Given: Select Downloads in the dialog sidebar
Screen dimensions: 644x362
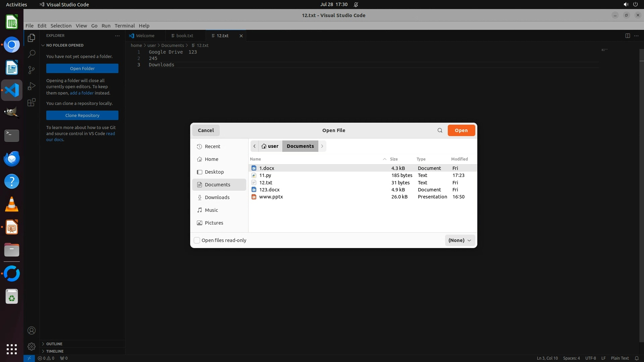Looking at the screenshot, I should (x=217, y=197).
